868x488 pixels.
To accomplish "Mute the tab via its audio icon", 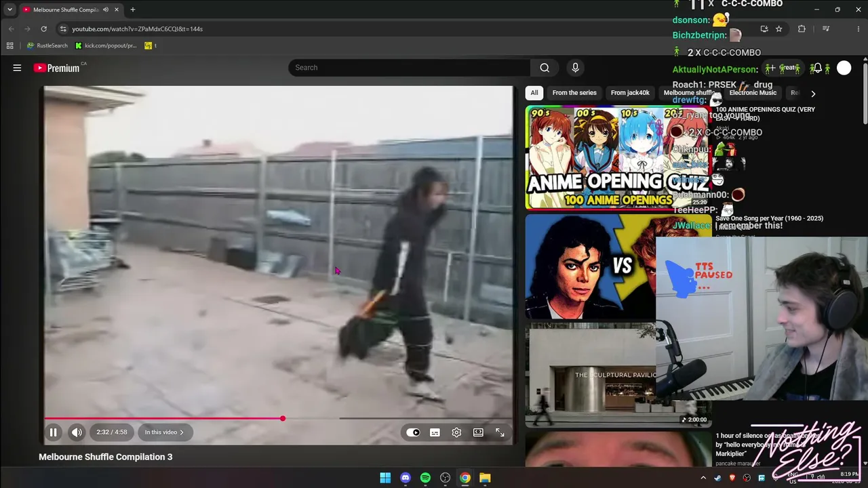I will 105,9.
